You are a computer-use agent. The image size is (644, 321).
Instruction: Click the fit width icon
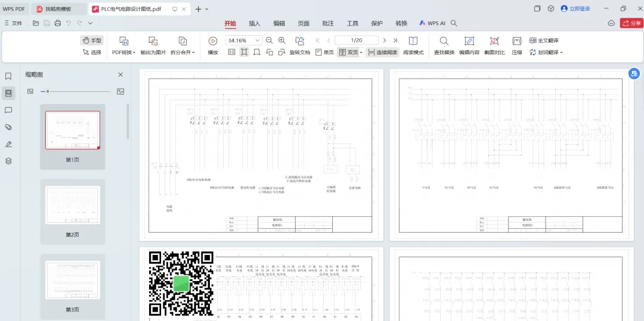pos(256,52)
